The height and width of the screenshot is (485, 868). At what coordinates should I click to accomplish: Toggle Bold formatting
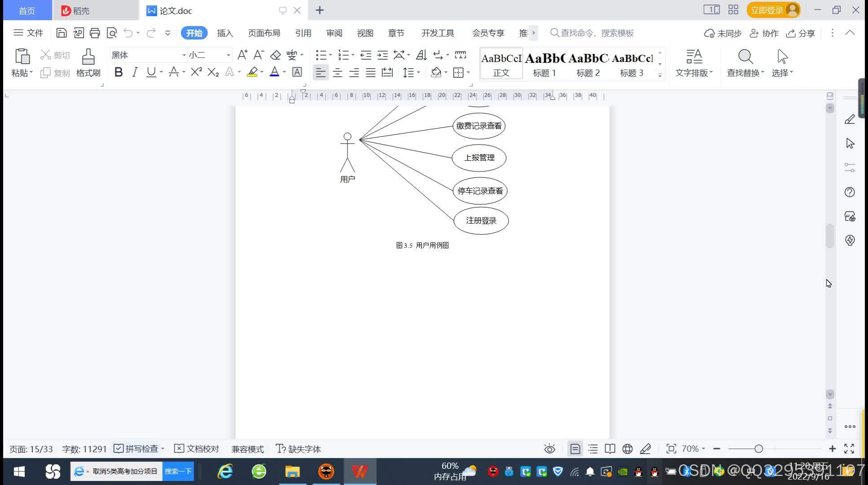point(119,72)
